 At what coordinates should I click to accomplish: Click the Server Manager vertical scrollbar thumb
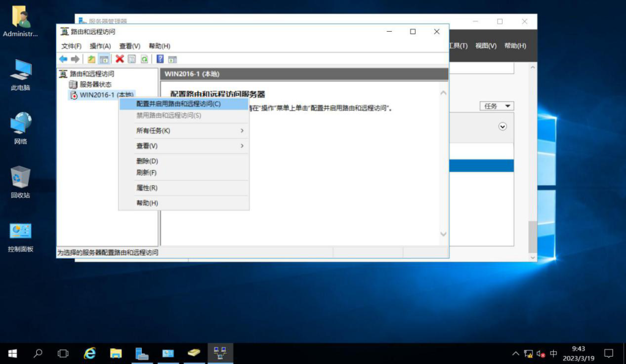click(532, 237)
